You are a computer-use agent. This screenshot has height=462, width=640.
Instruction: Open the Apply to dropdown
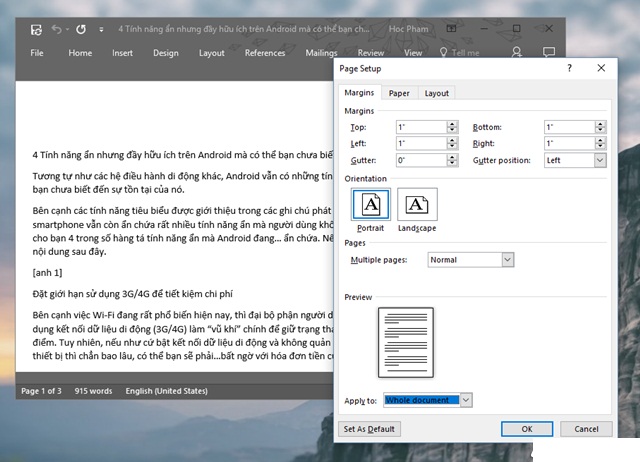(467, 400)
